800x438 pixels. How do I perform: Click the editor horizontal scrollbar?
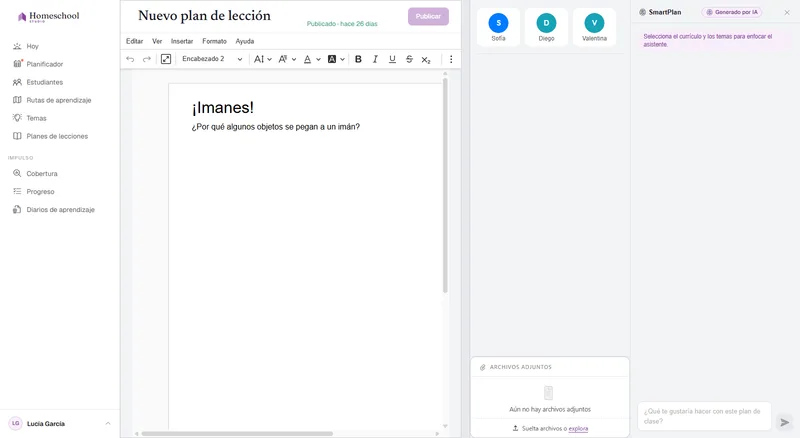click(x=237, y=434)
